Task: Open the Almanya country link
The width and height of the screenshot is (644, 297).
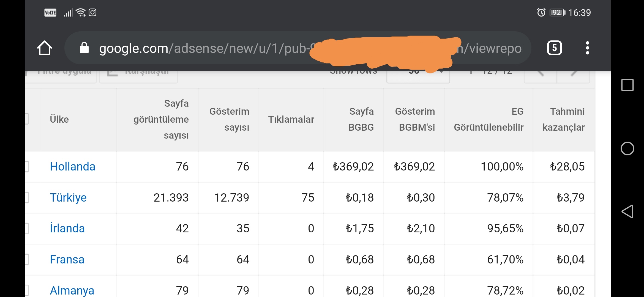Action: [x=72, y=290]
